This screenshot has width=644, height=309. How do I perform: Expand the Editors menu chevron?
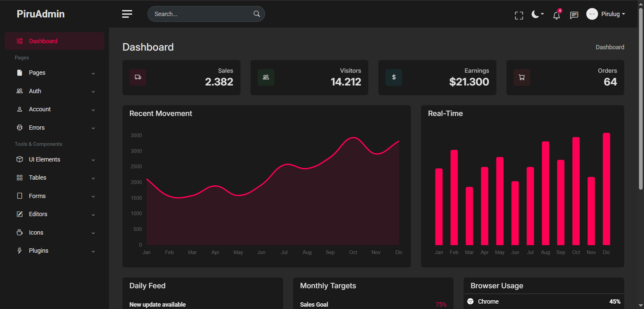[x=93, y=215]
